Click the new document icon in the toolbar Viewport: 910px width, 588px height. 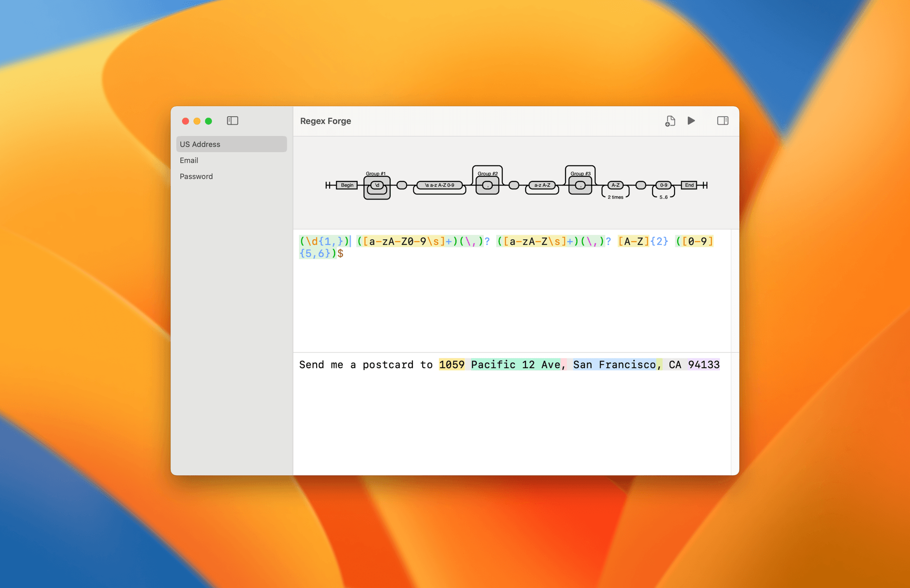[670, 121]
